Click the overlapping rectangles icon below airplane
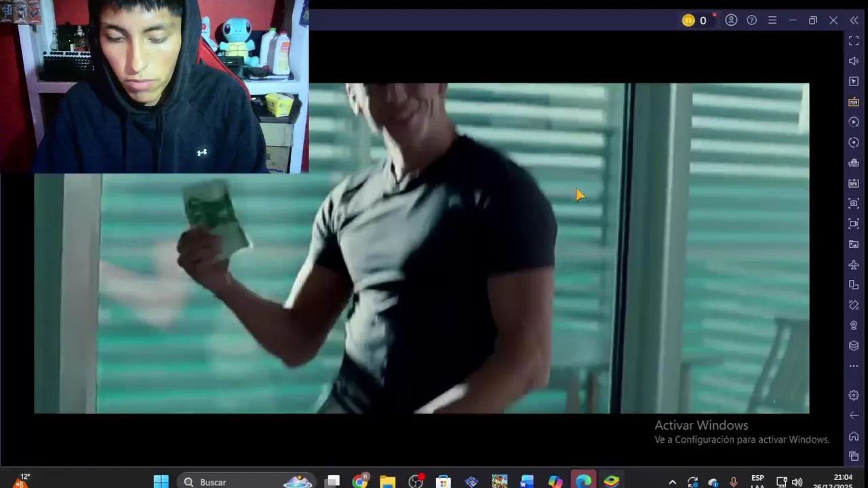This screenshot has width=868, height=488. pos(854,285)
